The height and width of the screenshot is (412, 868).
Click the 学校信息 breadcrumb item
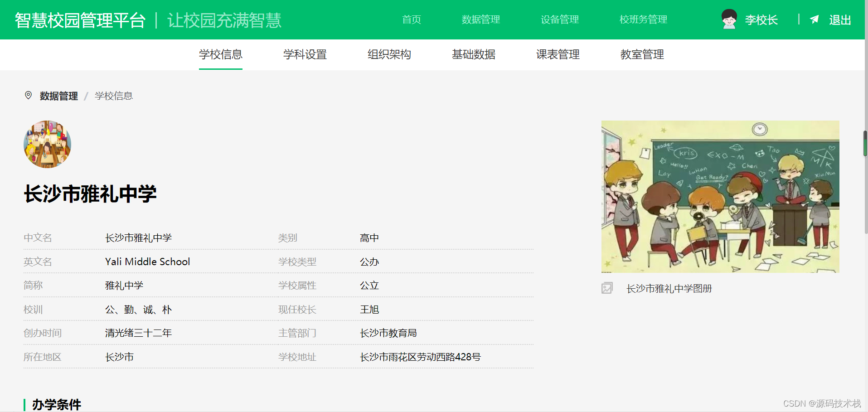[x=114, y=96]
